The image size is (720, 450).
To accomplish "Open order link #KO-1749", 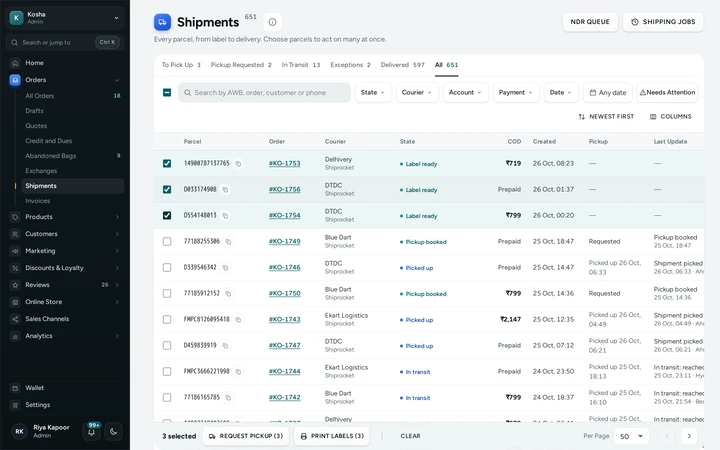I will click(285, 242).
